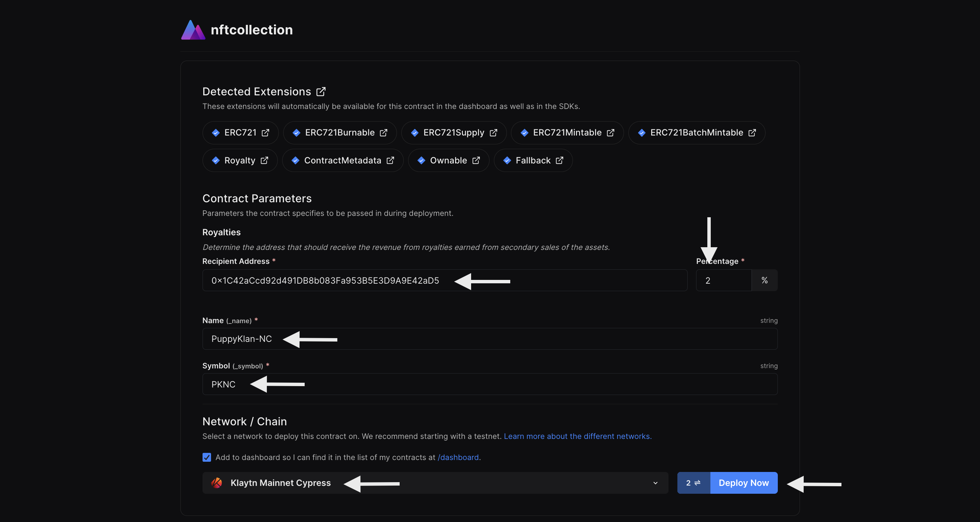Follow the /dashboard link

[x=458, y=457]
